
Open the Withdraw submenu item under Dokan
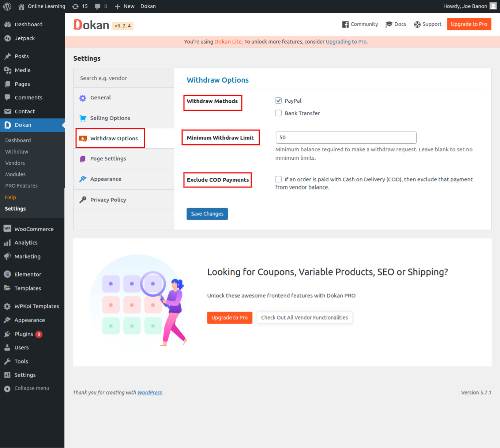click(x=17, y=152)
